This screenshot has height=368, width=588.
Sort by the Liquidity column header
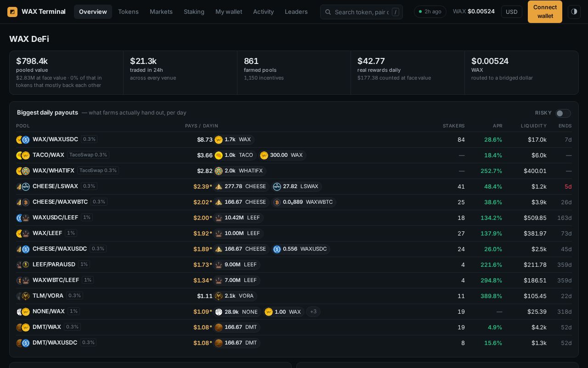coord(533,126)
